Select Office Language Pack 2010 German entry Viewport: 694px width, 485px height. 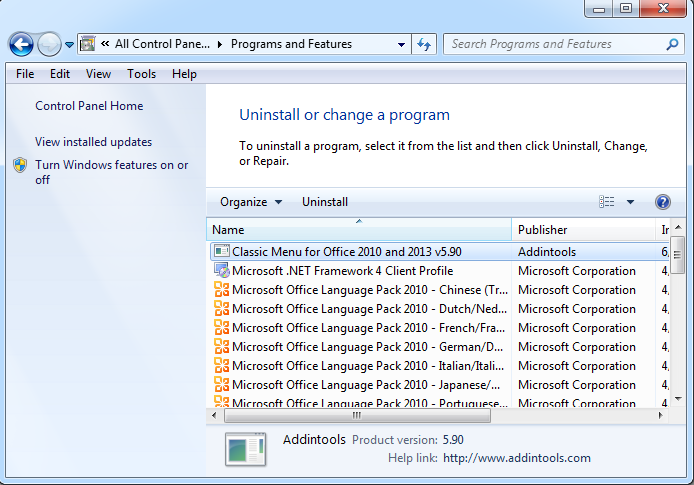(367, 347)
